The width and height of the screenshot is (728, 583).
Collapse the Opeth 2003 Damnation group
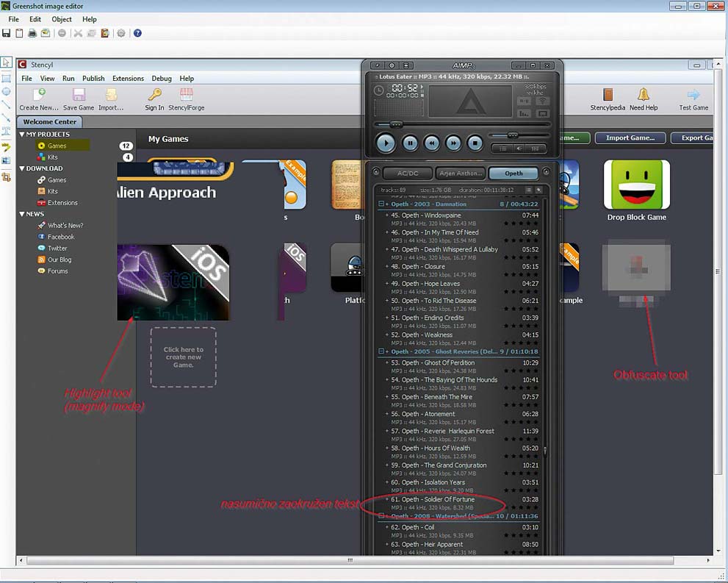tap(381, 204)
